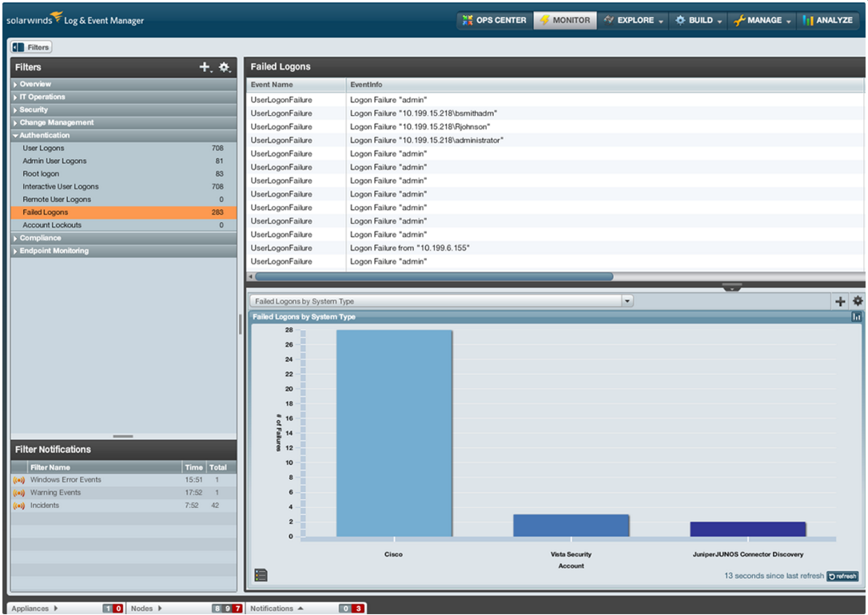Sort notifications by Time column
The height and width of the screenshot is (615, 868).
(x=193, y=467)
